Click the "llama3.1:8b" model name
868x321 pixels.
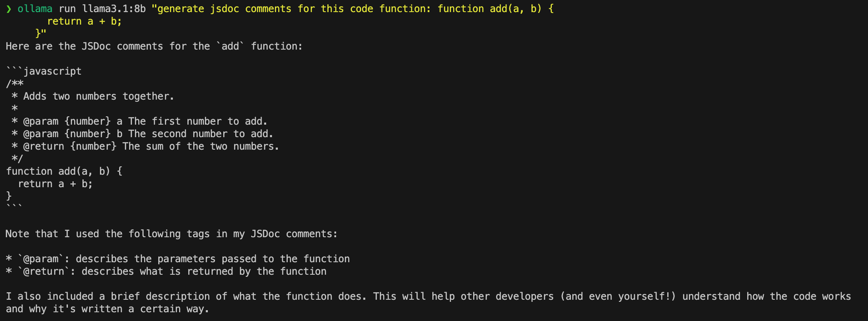114,9
